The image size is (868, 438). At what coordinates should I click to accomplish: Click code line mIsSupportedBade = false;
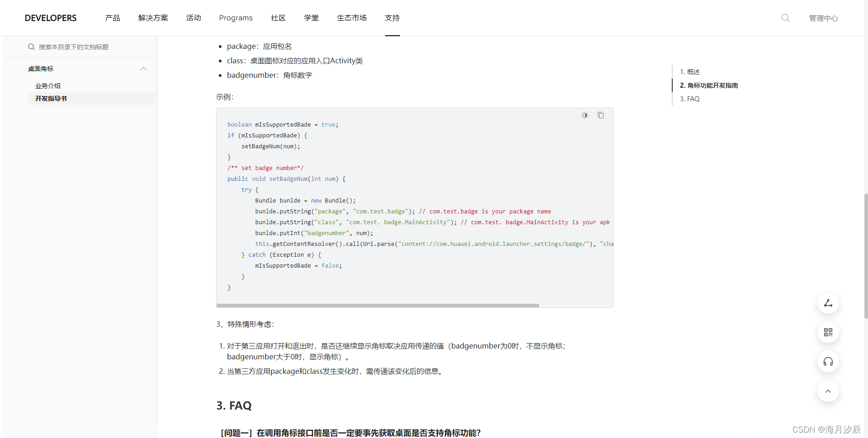coord(298,266)
